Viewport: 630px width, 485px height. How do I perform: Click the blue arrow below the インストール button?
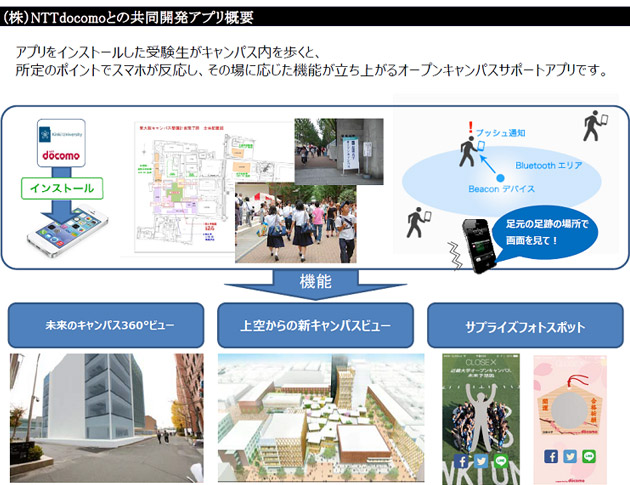tap(61, 211)
